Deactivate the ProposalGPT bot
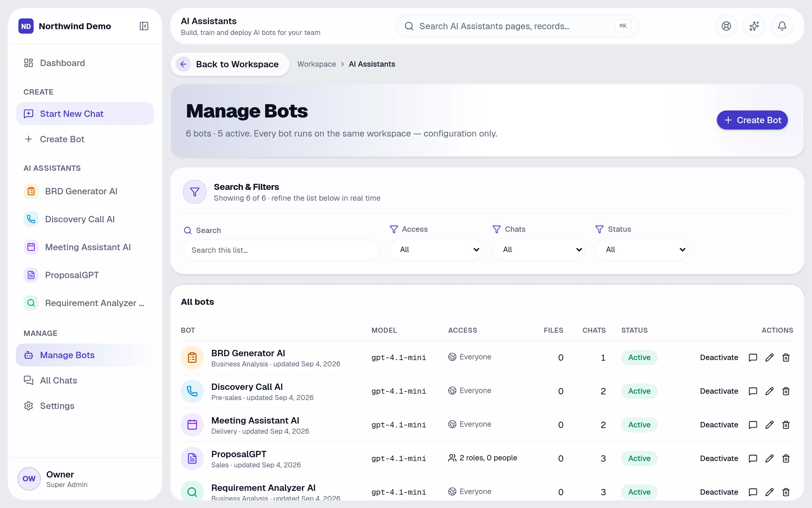The width and height of the screenshot is (812, 508). [x=719, y=458]
